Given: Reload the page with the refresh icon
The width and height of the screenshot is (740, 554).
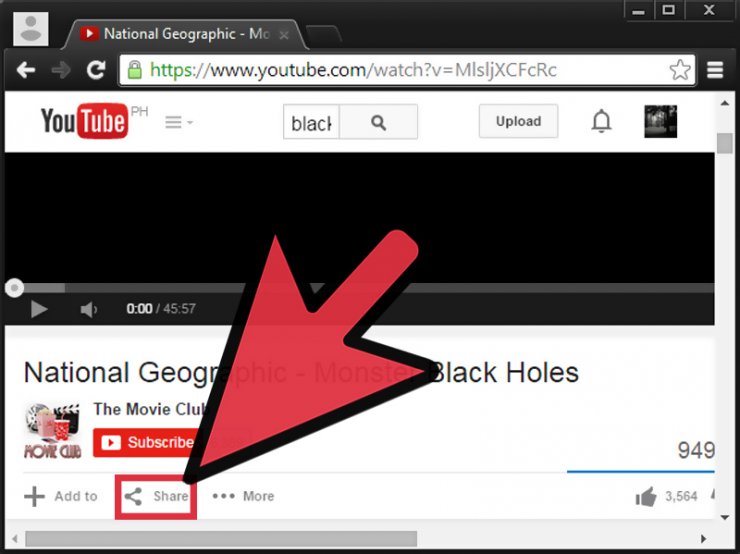Looking at the screenshot, I should pyautogui.click(x=96, y=70).
